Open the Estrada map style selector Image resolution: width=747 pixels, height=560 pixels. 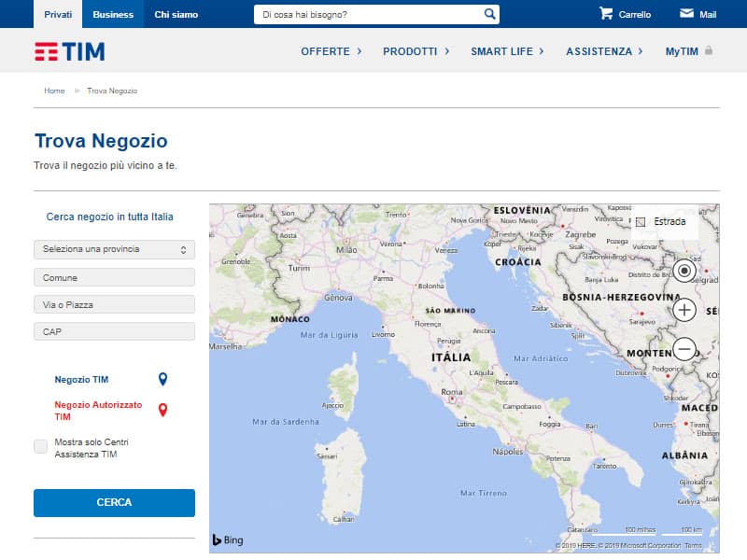665,222
